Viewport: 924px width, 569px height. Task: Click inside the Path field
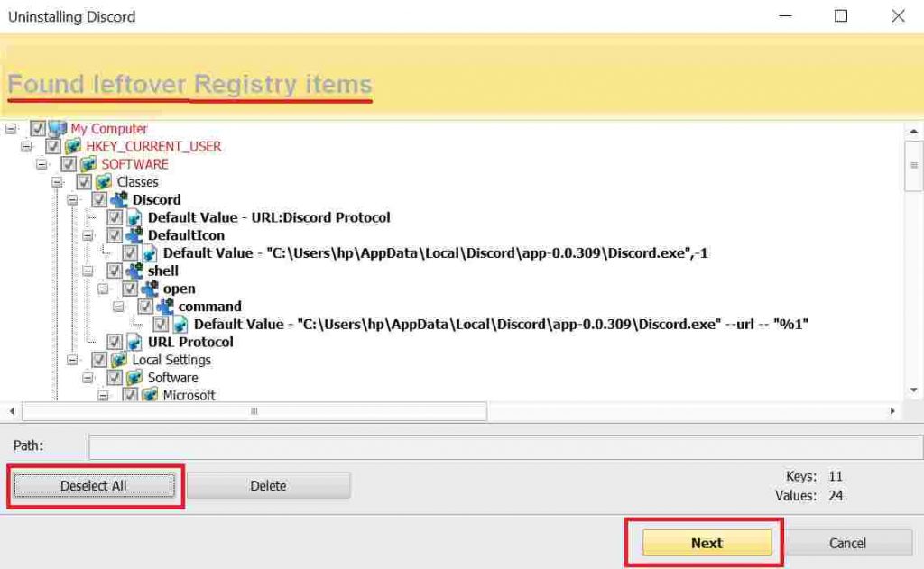coord(505,447)
